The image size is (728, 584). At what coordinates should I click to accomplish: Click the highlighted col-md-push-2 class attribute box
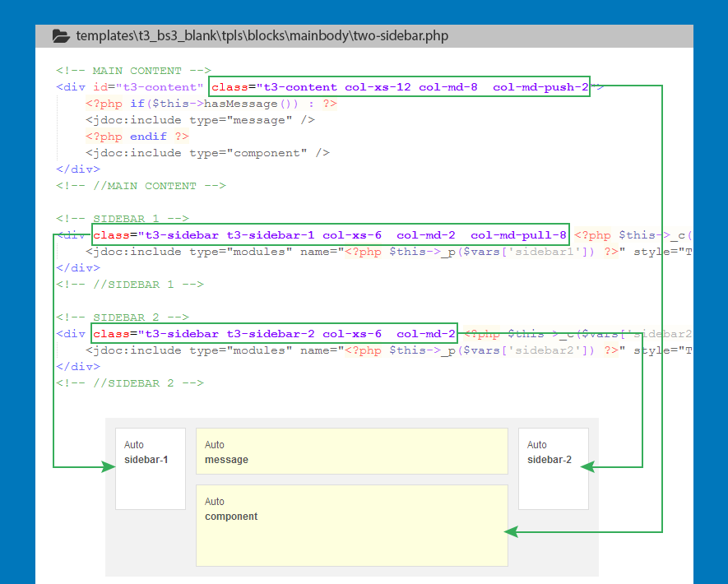pos(399,87)
